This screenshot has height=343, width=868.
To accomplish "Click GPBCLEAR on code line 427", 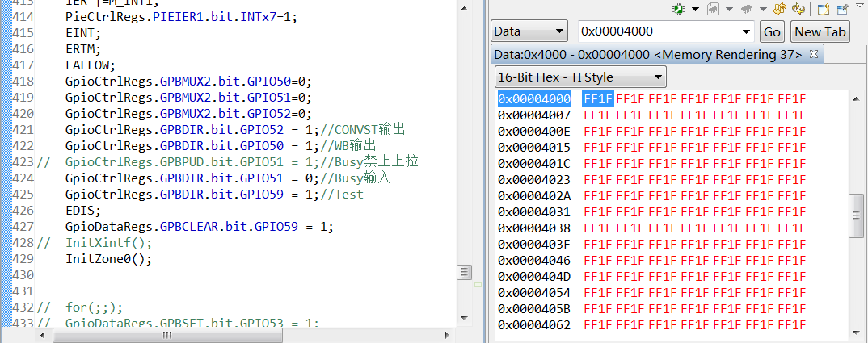I will [x=191, y=226].
